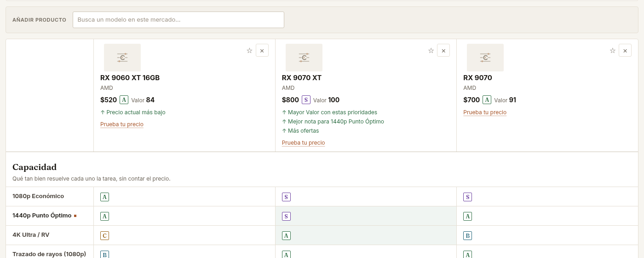
Task: Click the Capacidad section heading
Action: coord(34,167)
